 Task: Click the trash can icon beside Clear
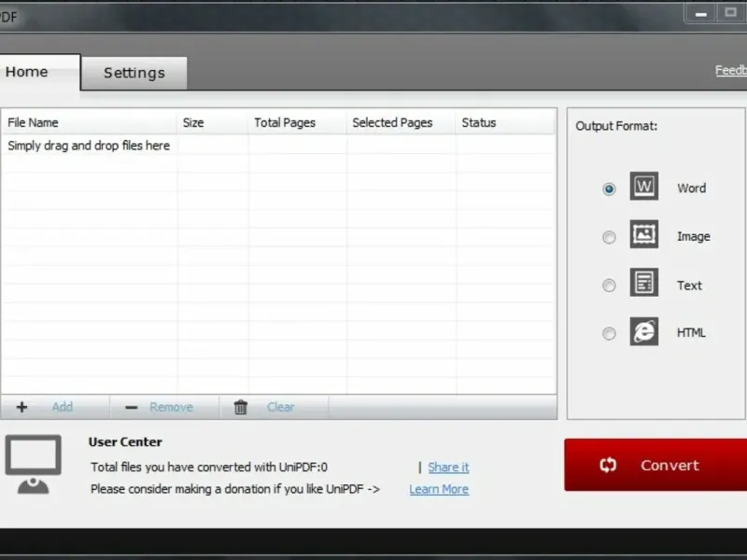point(241,407)
